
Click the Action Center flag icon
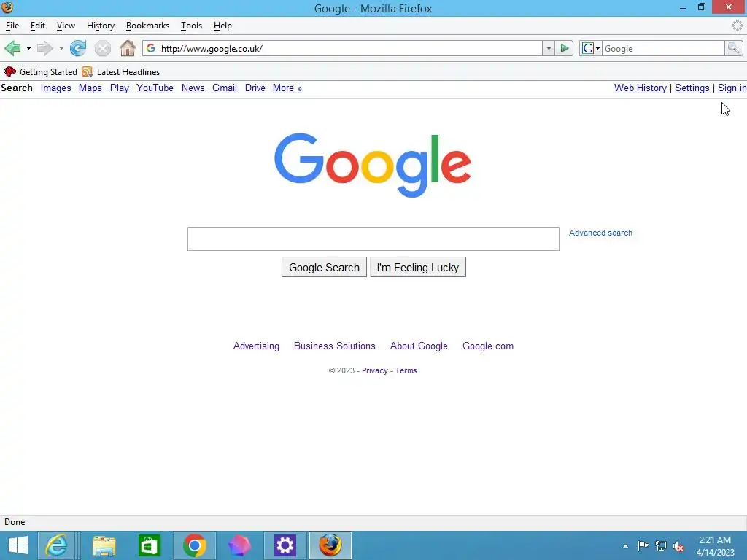pyautogui.click(x=643, y=545)
